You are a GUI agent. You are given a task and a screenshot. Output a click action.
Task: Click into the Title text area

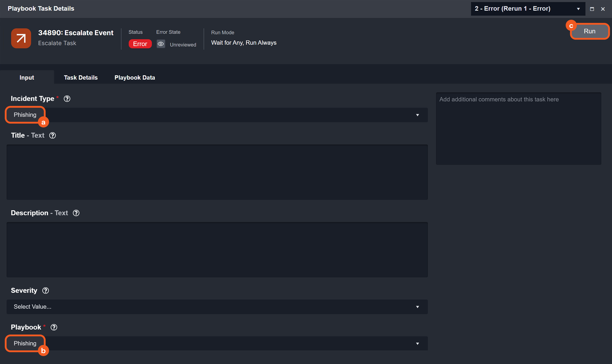tap(217, 172)
